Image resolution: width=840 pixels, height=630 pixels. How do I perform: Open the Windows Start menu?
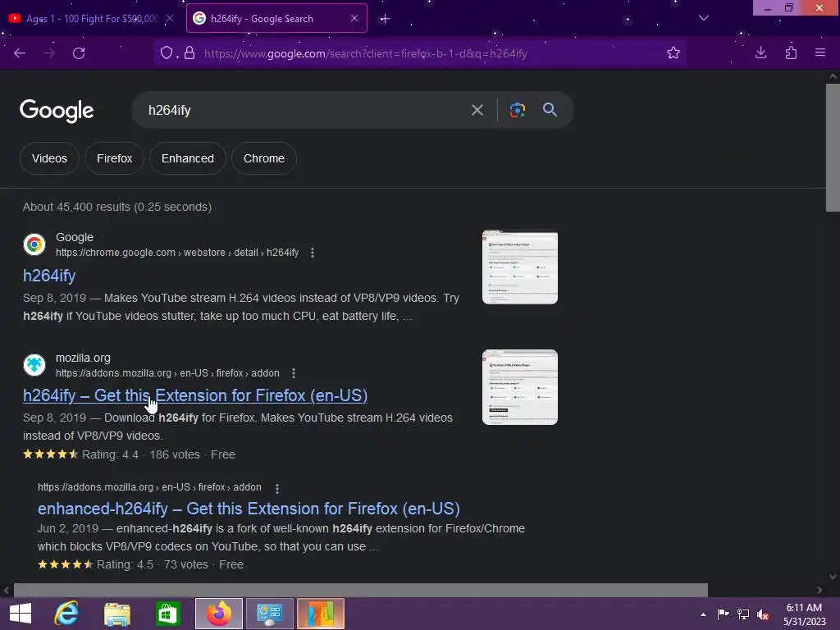pos(21,614)
